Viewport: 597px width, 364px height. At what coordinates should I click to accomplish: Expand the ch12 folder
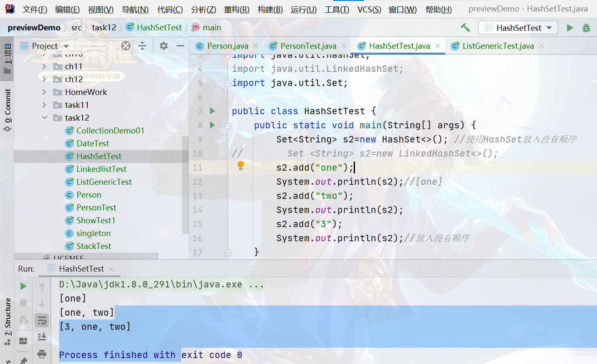44,80
